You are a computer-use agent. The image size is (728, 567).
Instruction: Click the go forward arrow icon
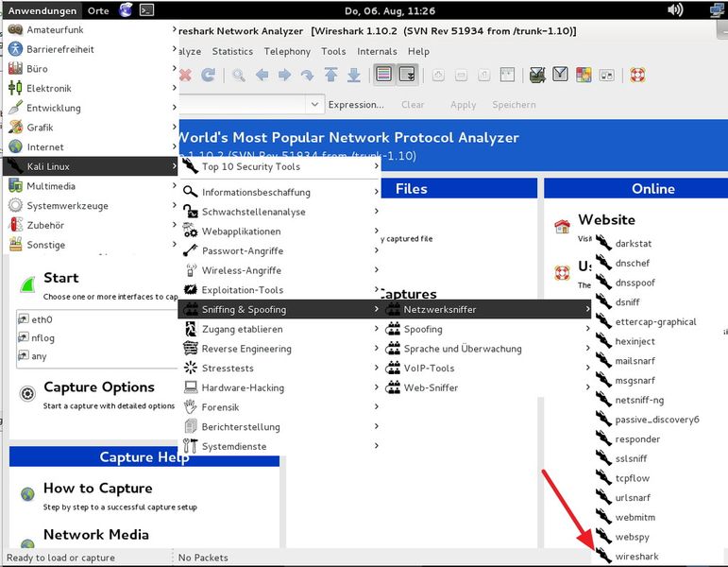click(284, 75)
